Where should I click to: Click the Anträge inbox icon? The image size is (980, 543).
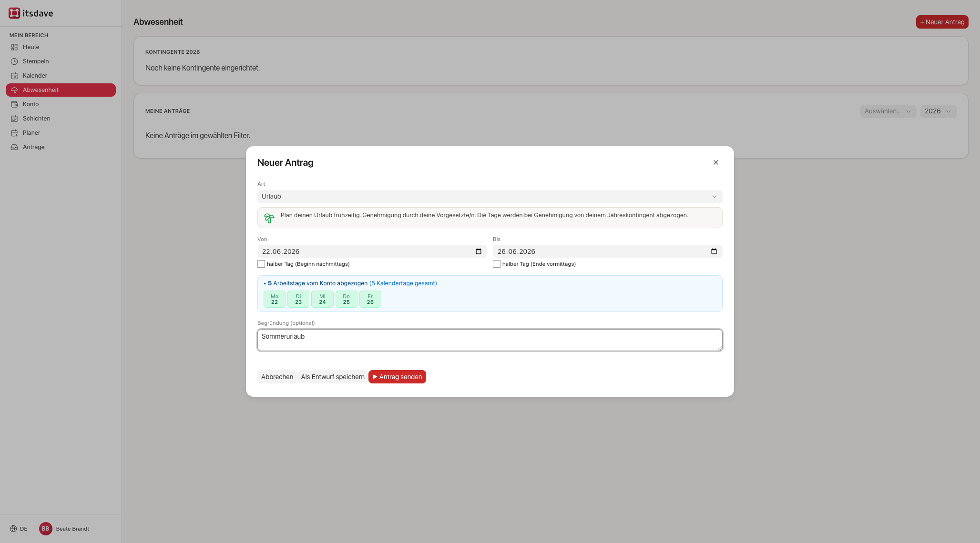(x=14, y=147)
